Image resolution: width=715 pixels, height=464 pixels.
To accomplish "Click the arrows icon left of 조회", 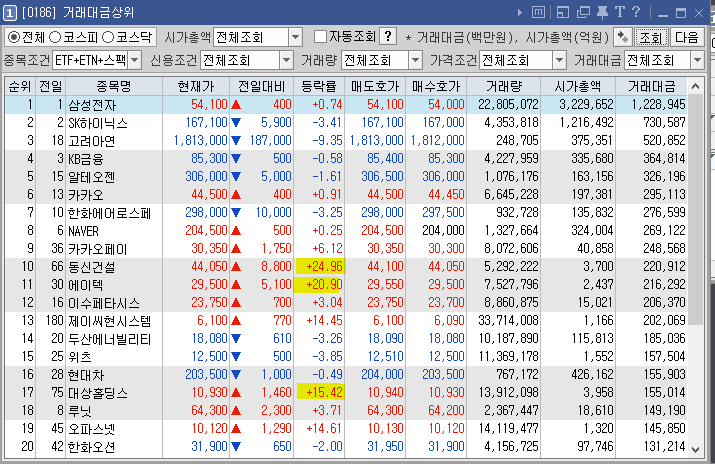I will (622, 37).
